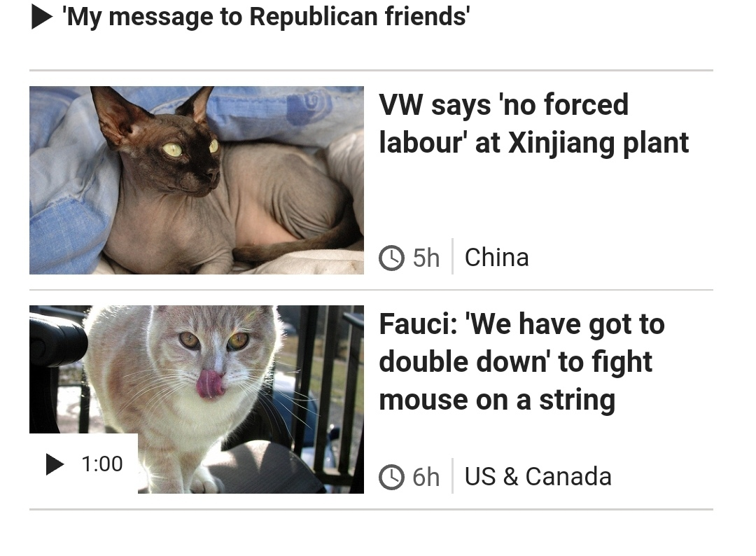The height and width of the screenshot is (556, 756).
Task: Open 'VW says no forced labour' headline
Action: coord(533,123)
